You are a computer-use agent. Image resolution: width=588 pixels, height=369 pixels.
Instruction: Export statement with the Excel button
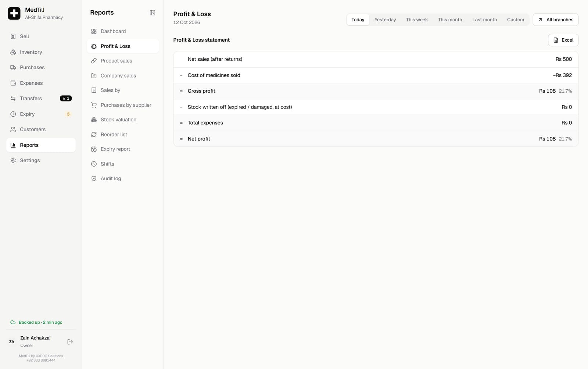563,40
